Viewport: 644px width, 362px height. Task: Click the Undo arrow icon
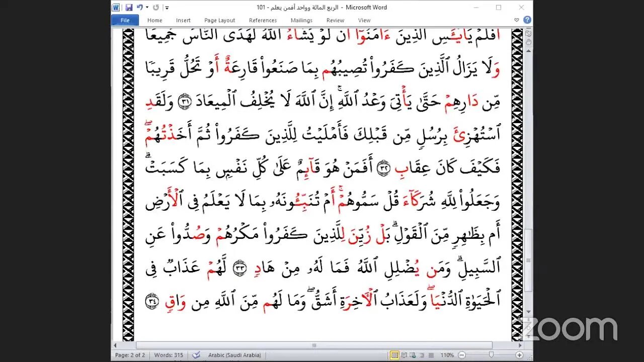139,8
